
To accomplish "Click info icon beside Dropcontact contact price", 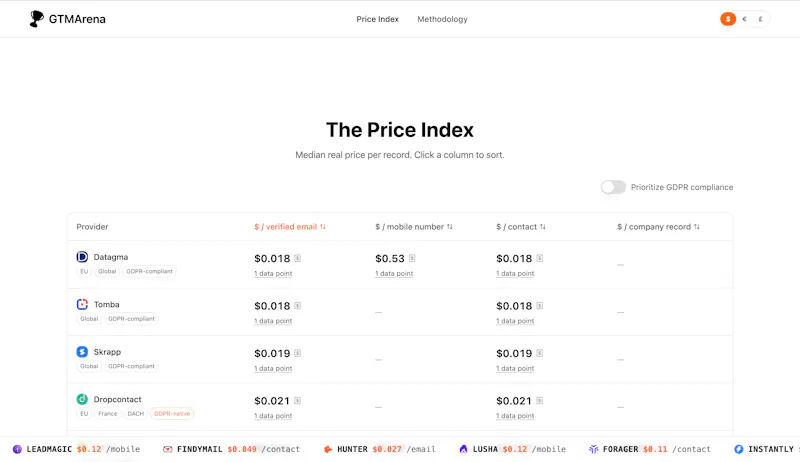I will tap(539, 400).
